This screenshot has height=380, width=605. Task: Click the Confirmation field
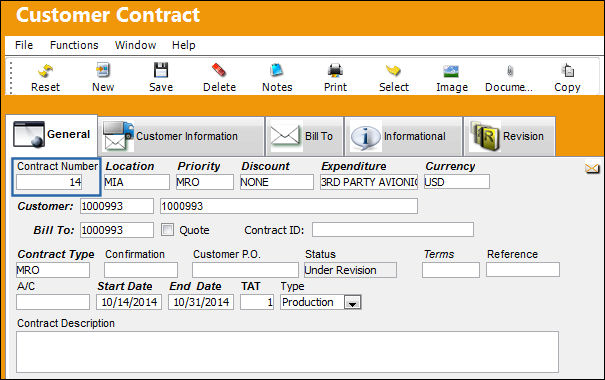coord(141,270)
